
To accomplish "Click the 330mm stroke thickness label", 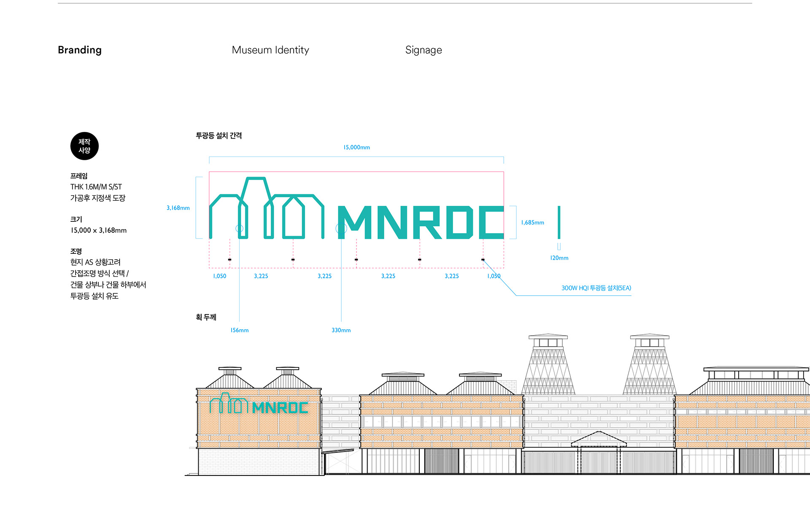I will 341,330.
